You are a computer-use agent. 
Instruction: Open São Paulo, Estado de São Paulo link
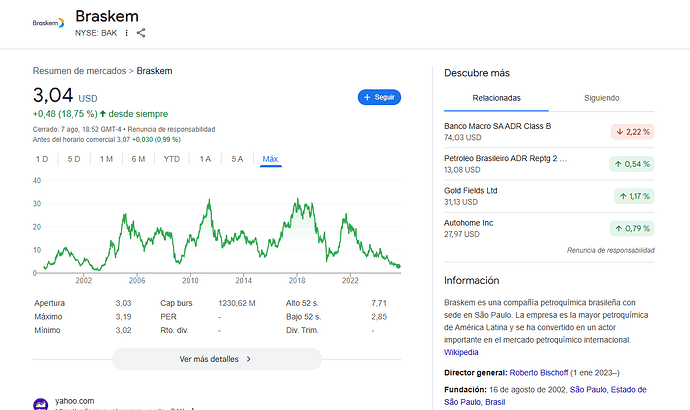[545, 395]
